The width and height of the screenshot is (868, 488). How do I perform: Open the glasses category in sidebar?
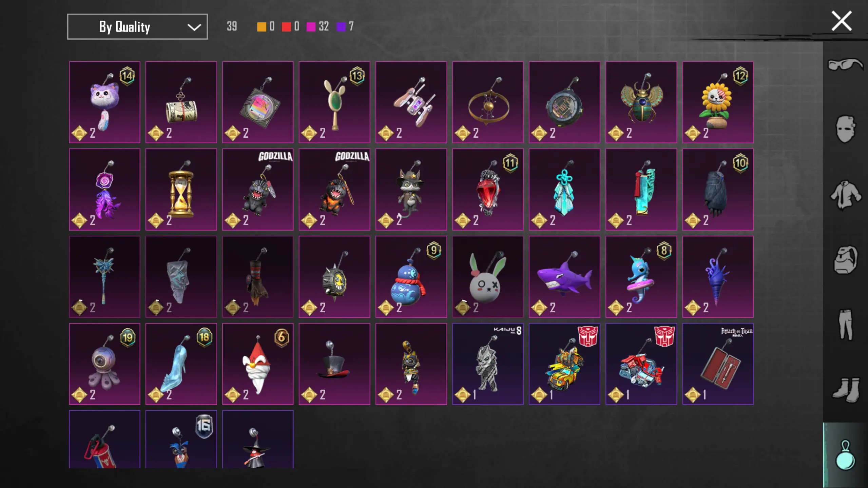click(x=845, y=64)
